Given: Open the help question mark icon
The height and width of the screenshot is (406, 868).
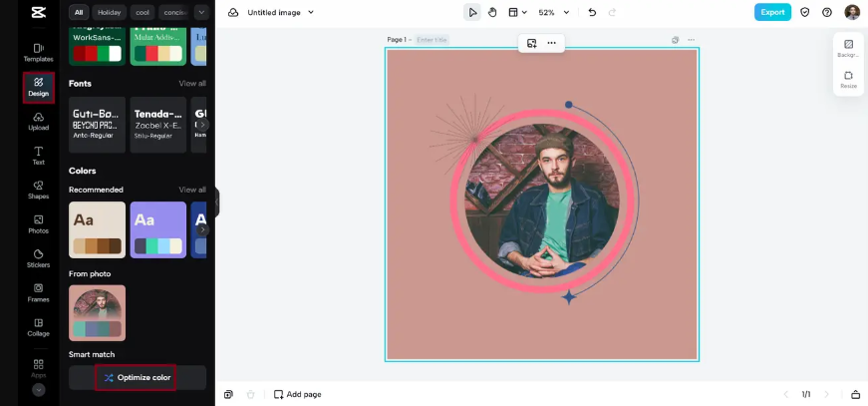Looking at the screenshot, I should point(827,12).
